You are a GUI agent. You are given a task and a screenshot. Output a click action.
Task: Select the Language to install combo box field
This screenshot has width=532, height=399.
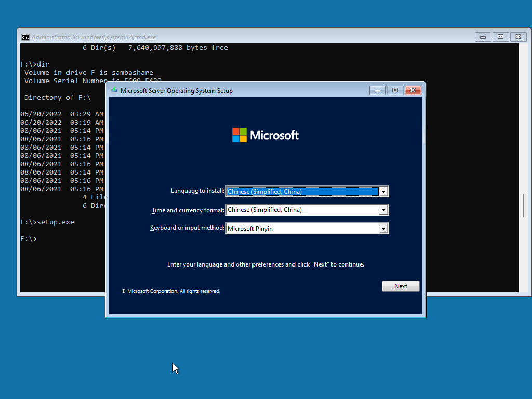pyautogui.click(x=307, y=192)
